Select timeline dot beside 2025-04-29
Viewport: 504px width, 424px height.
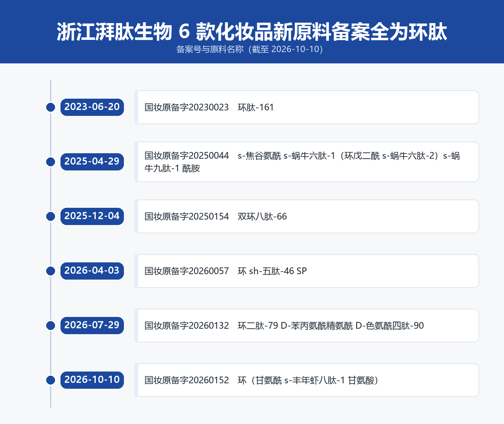(x=50, y=162)
